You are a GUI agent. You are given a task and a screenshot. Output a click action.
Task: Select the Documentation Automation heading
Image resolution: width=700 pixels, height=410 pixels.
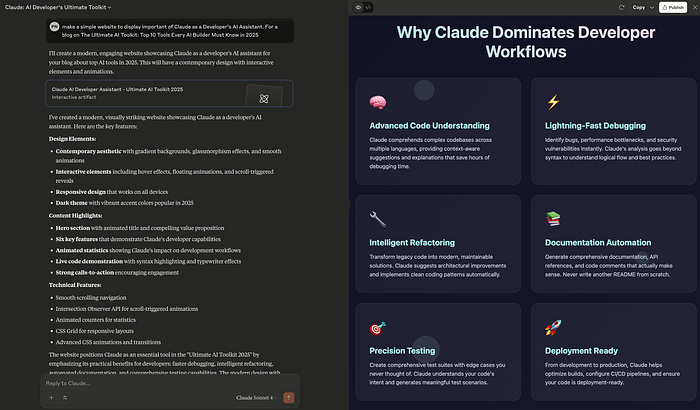point(598,243)
